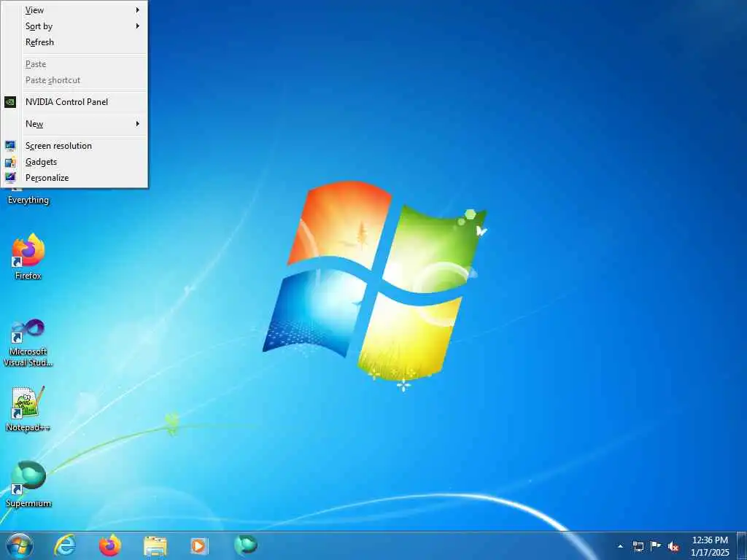This screenshot has height=560, width=747.
Task: Select Screen resolution menu entry
Action: [x=74, y=146]
